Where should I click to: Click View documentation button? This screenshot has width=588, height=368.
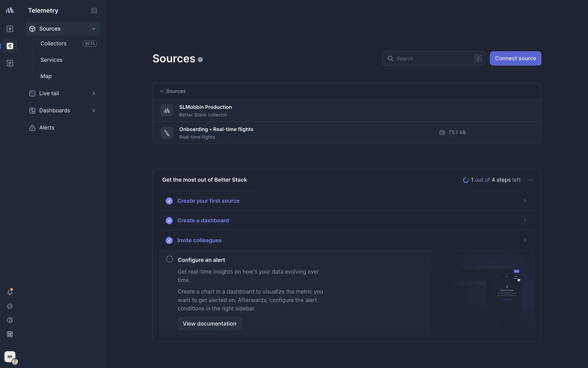point(209,324)
